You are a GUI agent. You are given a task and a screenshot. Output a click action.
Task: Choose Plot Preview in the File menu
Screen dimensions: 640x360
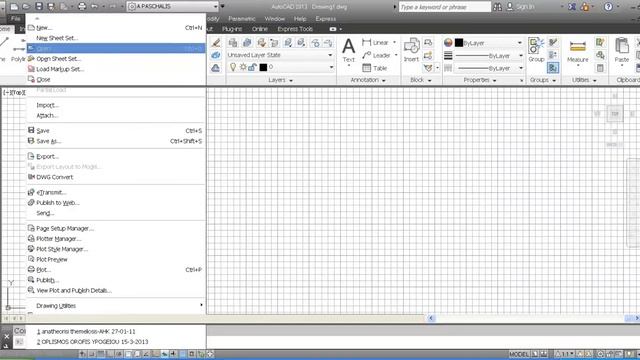[116, 260]
